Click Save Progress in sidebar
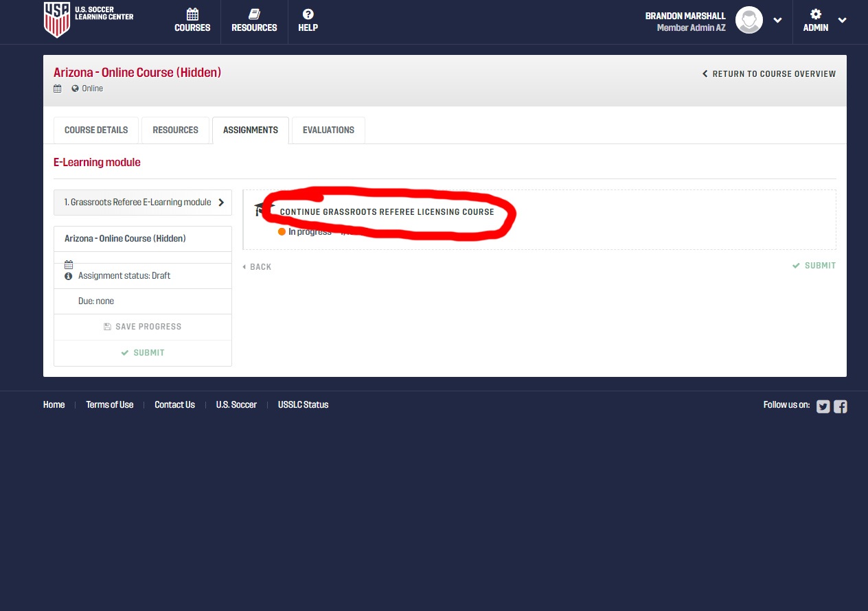The image size is (868, 611). pos(143,327)
